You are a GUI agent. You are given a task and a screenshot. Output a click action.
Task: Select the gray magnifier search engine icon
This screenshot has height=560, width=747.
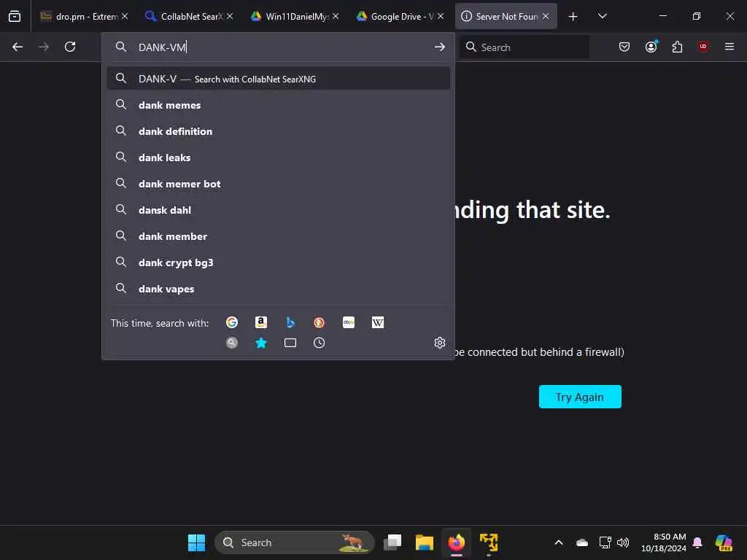(x=232, y=343)
